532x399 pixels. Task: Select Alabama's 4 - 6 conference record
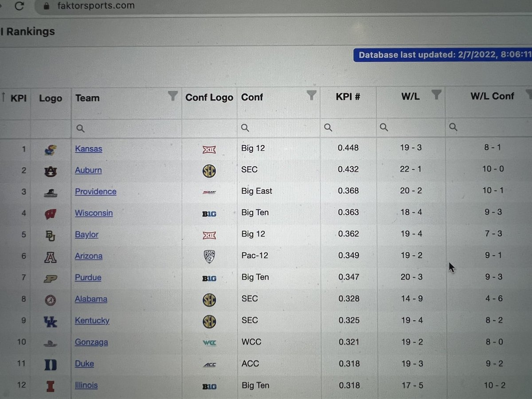point(494,298)
